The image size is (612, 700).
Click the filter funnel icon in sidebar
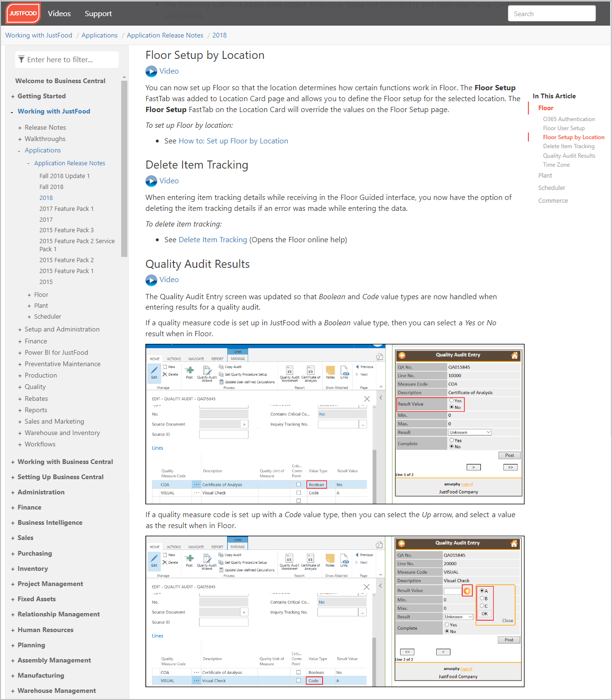(x=21, y=60)
